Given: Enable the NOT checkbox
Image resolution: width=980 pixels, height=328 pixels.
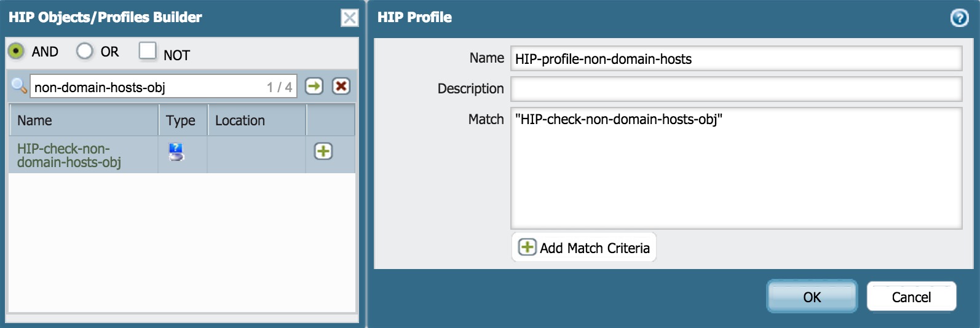Looking at the screenshot, I should pyautogui.click(x=148, y=50).
